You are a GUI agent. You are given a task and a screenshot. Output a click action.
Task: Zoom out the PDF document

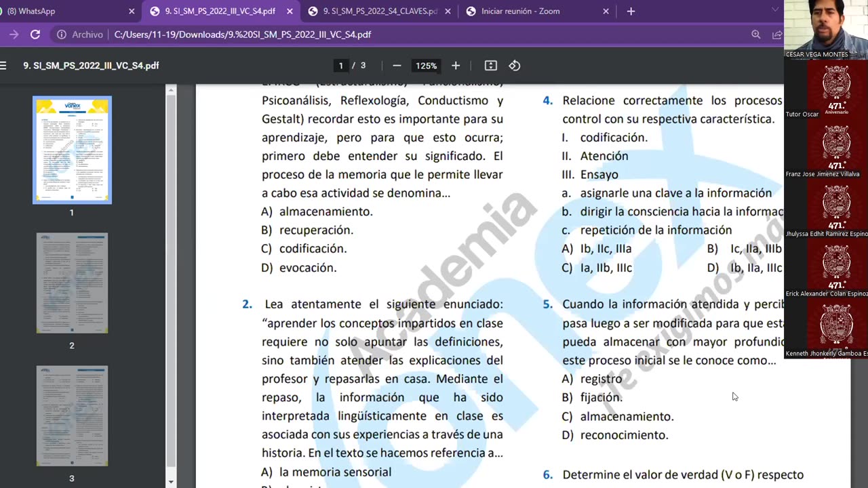click(397, 66)
